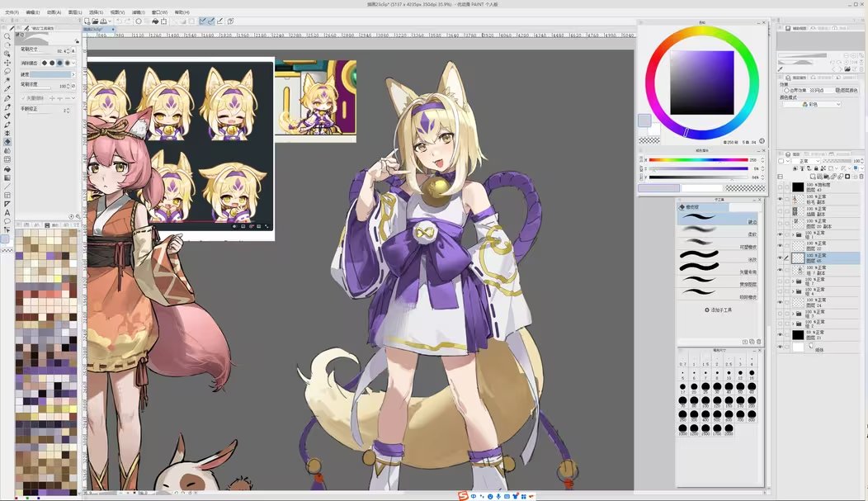Show layer 图层 43 via its visibility box
The image size is (868, 501).
click(780, 187)
